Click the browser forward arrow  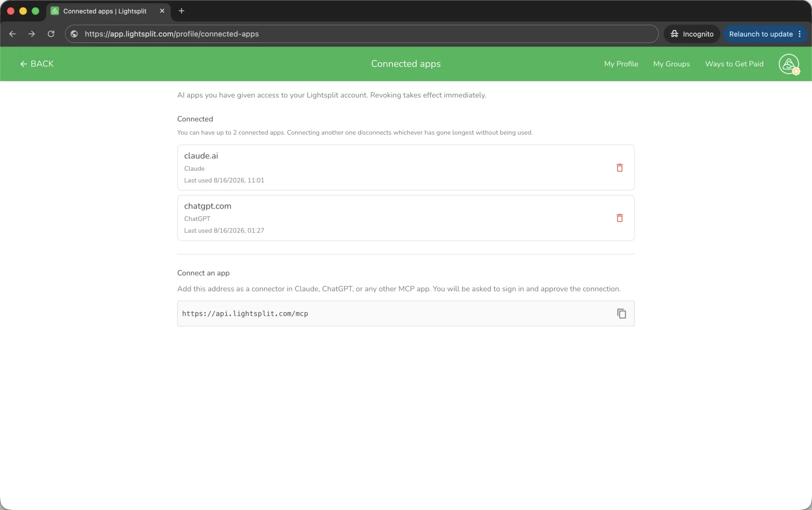point(32,34)
